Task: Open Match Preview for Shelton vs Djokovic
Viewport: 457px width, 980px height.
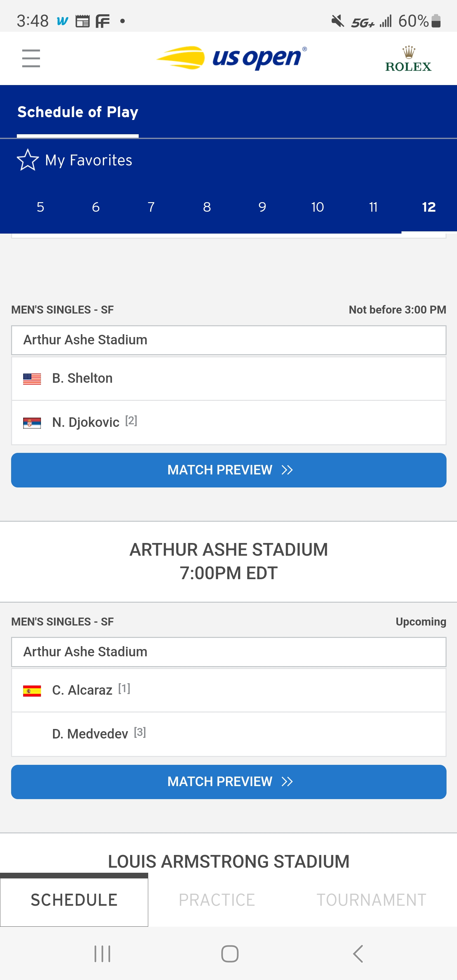Action: [x=229, y=470]
